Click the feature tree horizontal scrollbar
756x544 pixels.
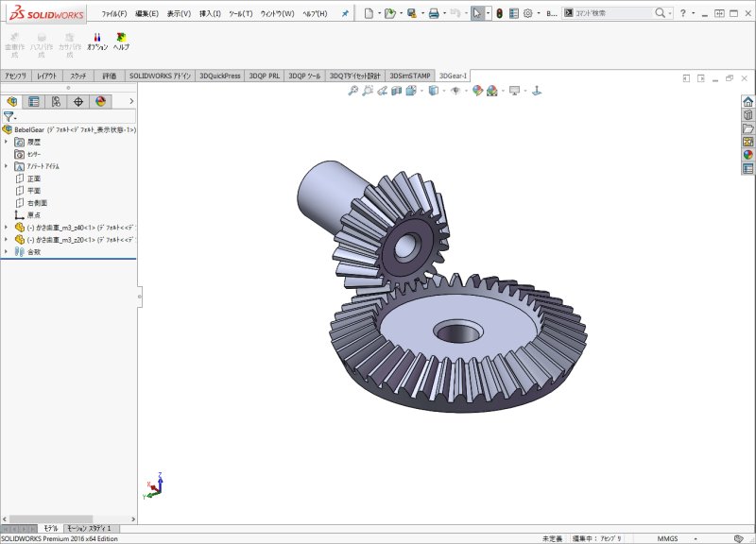coord(51,518)
